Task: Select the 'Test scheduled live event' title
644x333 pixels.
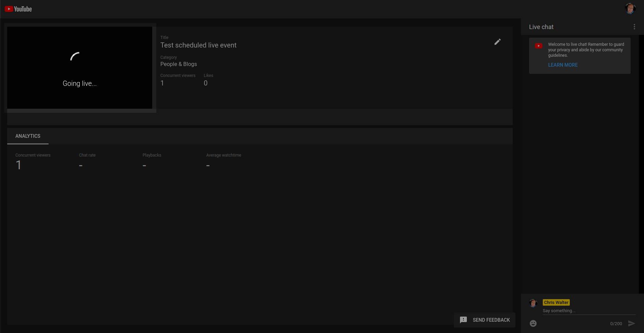Action: click(x=198, y=45)
